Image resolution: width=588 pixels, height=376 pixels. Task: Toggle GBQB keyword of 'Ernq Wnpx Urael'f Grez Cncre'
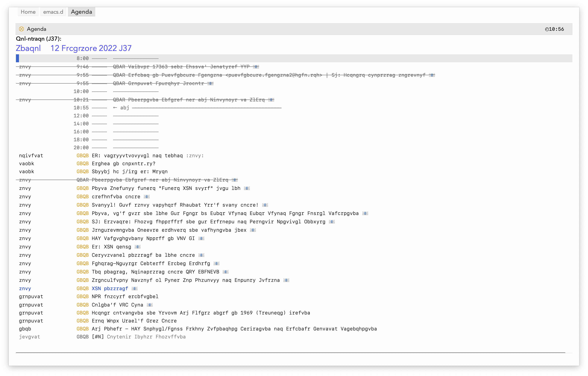[83, 321]
